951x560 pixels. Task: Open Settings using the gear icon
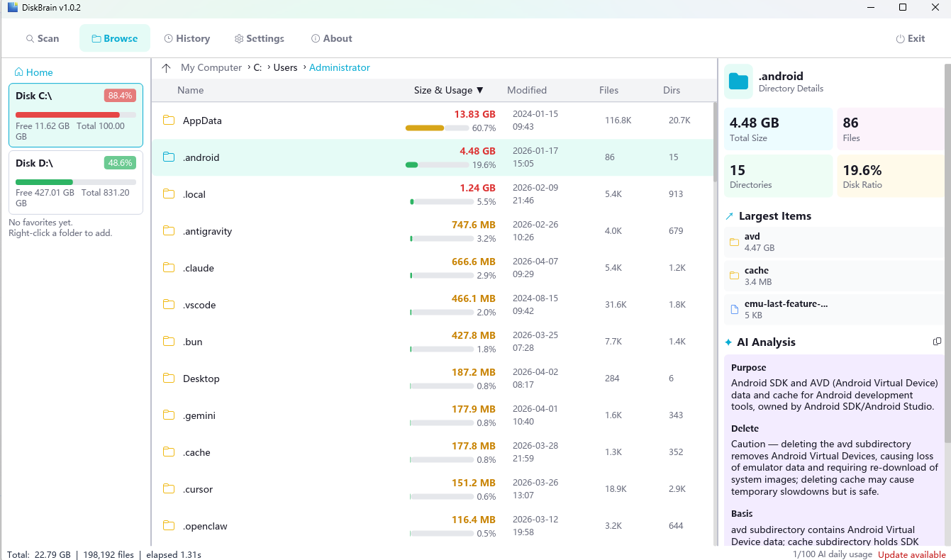click(239, 38)
